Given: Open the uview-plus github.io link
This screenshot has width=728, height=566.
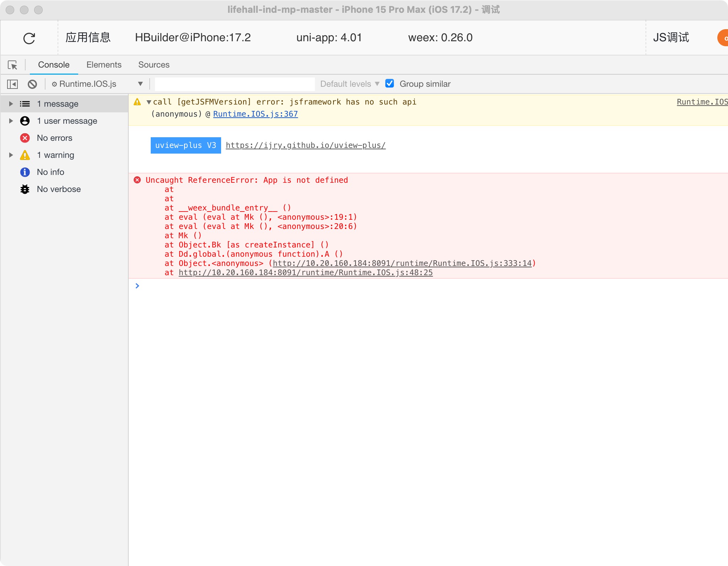Looking at the screenshot, I should pyautogui.click(x=305, y=145).
